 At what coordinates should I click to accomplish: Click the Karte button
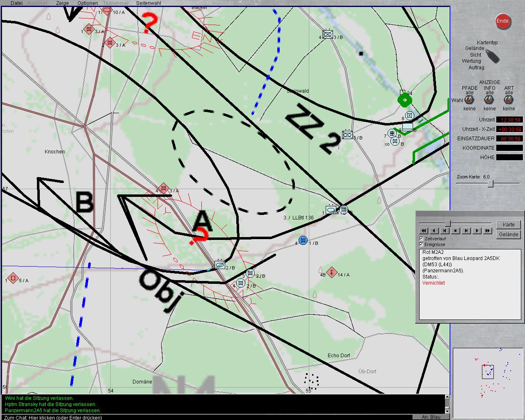[x=509, y=224]
